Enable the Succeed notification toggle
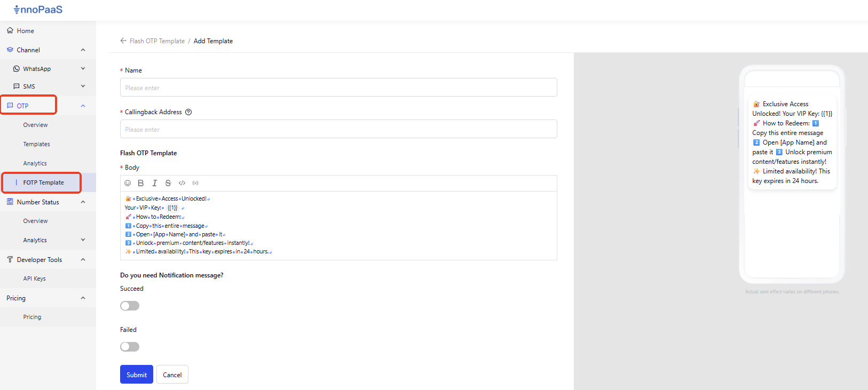The width and height of the screenshot is (868, 390). click(130, 306)
